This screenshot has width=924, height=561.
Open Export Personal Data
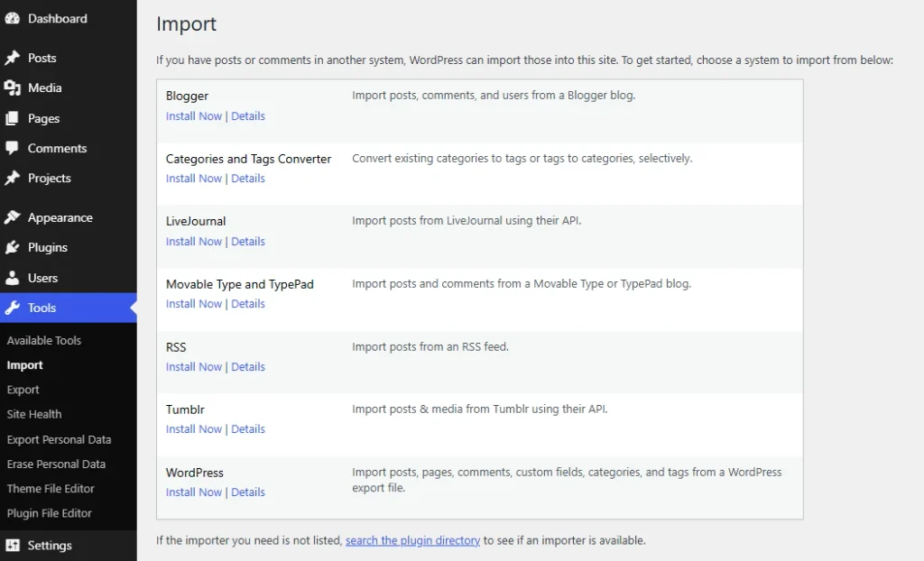59,439
